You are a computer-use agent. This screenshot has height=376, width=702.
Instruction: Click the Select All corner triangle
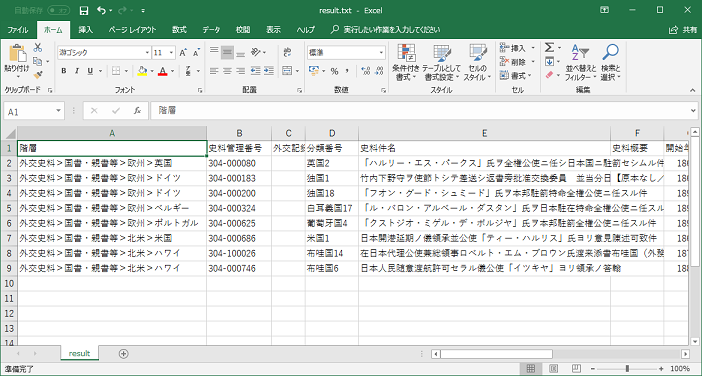[9, 133]
